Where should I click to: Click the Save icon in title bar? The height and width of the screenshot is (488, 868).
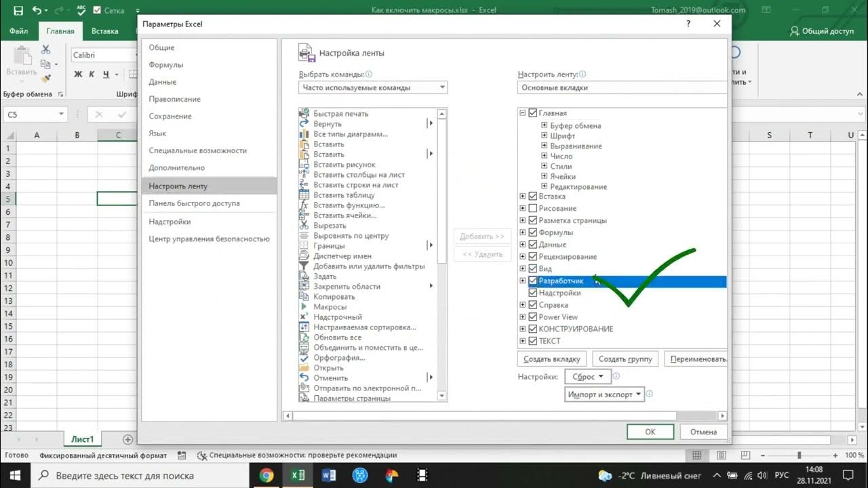point(18,10)
